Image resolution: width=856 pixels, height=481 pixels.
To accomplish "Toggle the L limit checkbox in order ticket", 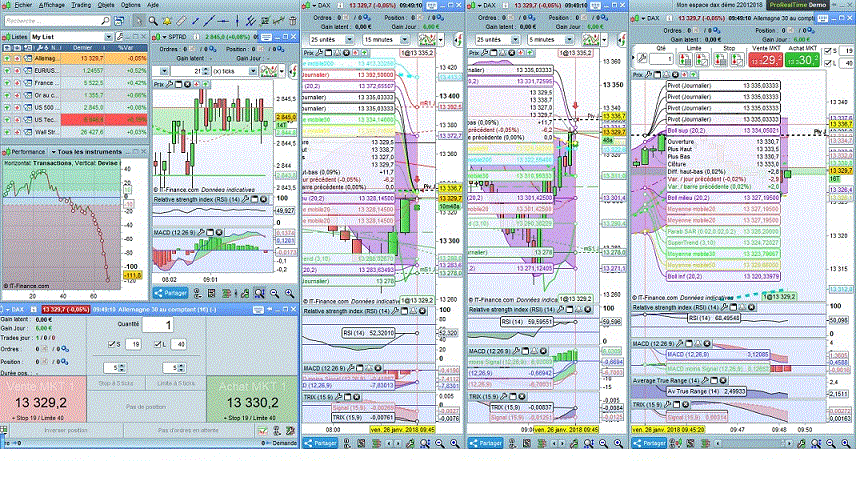I will 157,344.
